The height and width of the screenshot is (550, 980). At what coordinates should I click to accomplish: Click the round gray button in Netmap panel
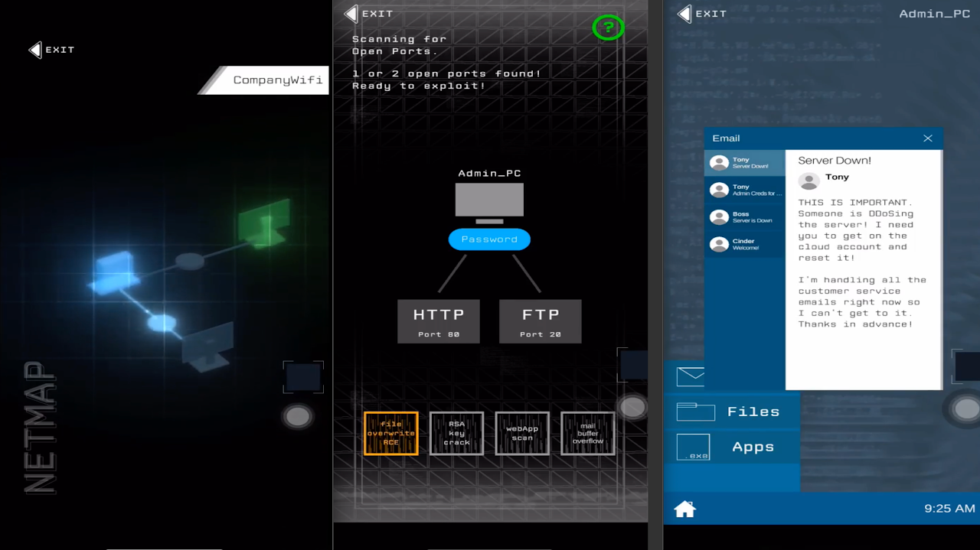click(297, 416)
